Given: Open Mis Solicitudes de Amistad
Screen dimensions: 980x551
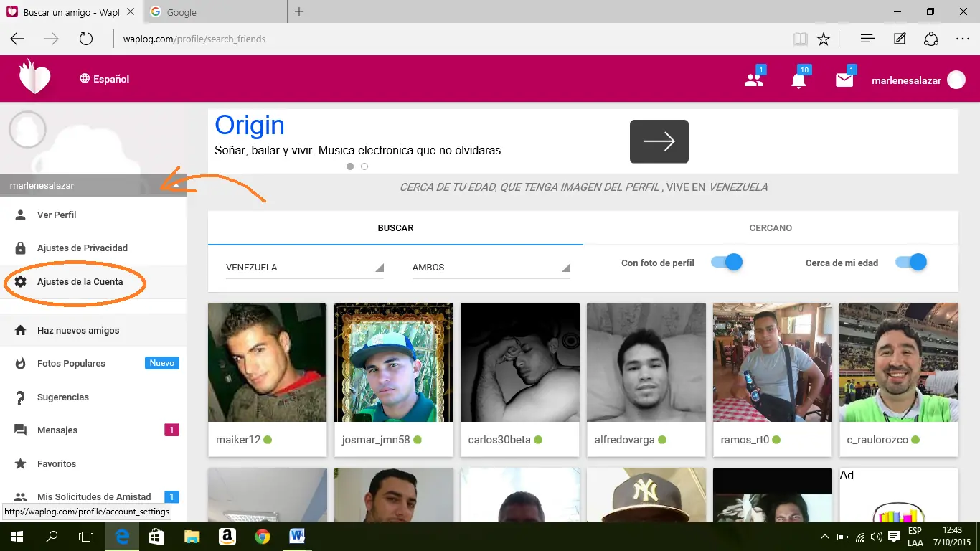Looking at the screenshot, I should [x=93, y=496].
